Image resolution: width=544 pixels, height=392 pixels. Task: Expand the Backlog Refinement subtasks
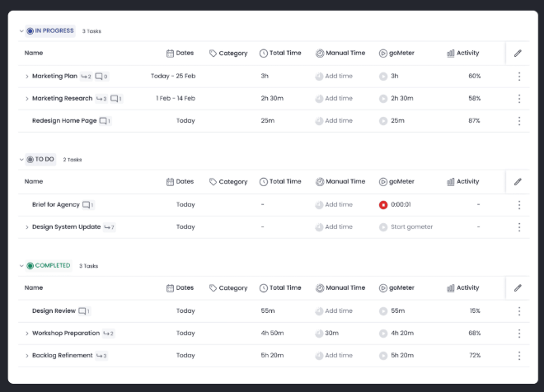tap(26, 356)
